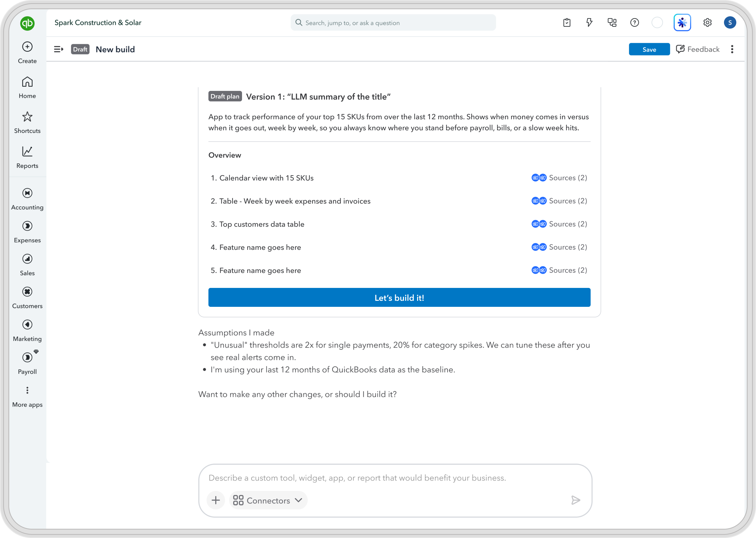View Sources for Calendar view with 15 SKUs
Screen dimensions: 756x538
pos(559,178)
